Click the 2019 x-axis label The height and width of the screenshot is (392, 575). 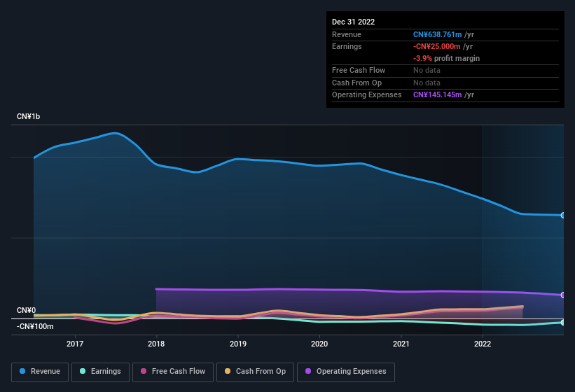click(x=238, y=344)
